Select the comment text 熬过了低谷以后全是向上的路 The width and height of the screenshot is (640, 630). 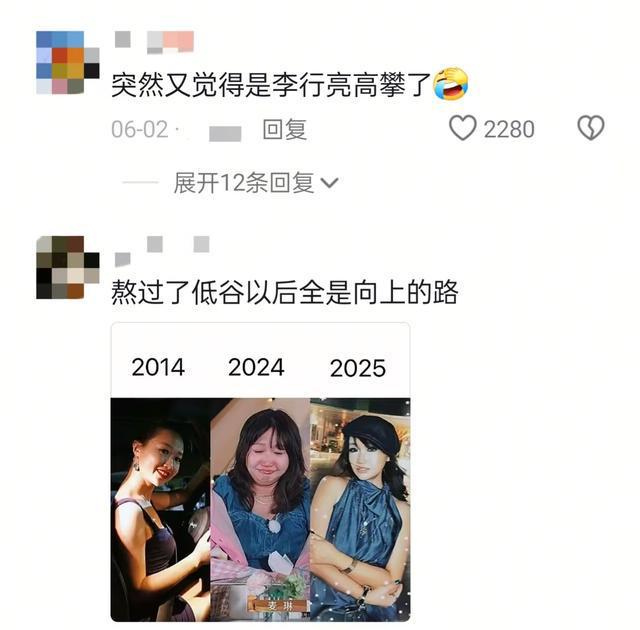tap(284, 292)
